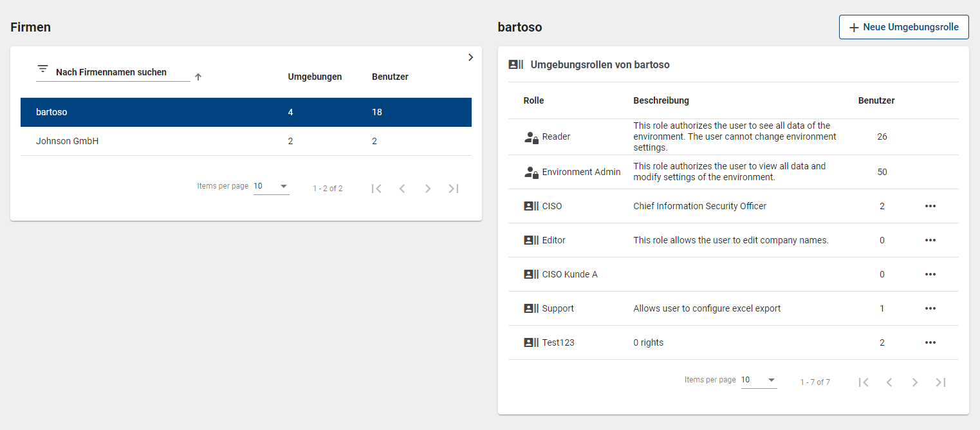
Task: Go to first page of roles table
Action: click(864, 382)
